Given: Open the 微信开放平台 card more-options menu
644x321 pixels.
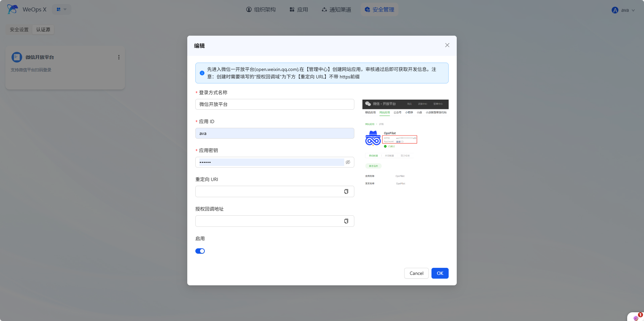Looking at the screenshot, I should coord(119,57).
